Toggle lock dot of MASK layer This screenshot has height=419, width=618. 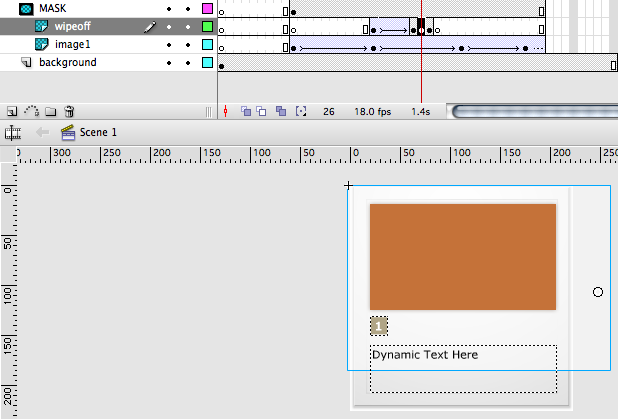188,9
